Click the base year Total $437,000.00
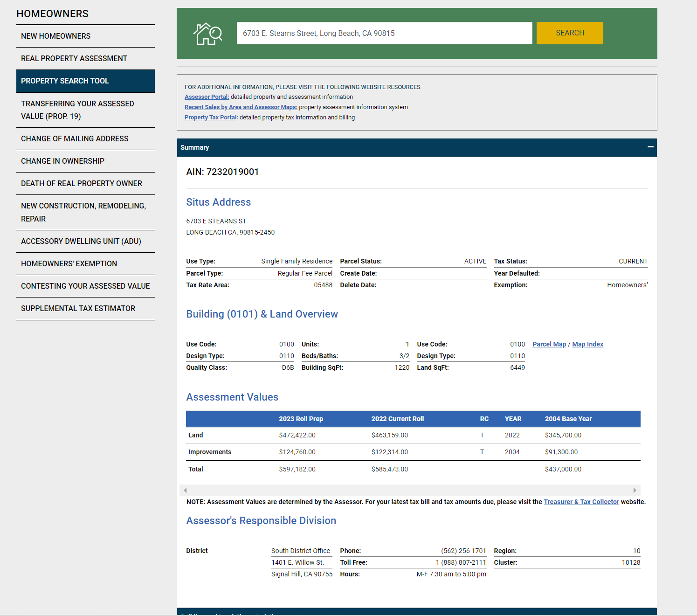The width and height of the screenshot is (697, 616). tap(563, 469)
